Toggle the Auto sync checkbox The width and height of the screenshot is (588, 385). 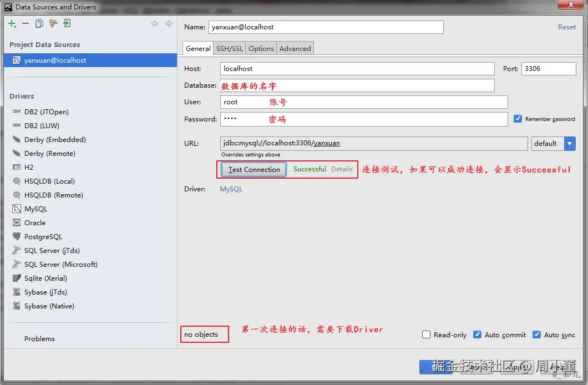pyautogui.click(x=536, y=335)
